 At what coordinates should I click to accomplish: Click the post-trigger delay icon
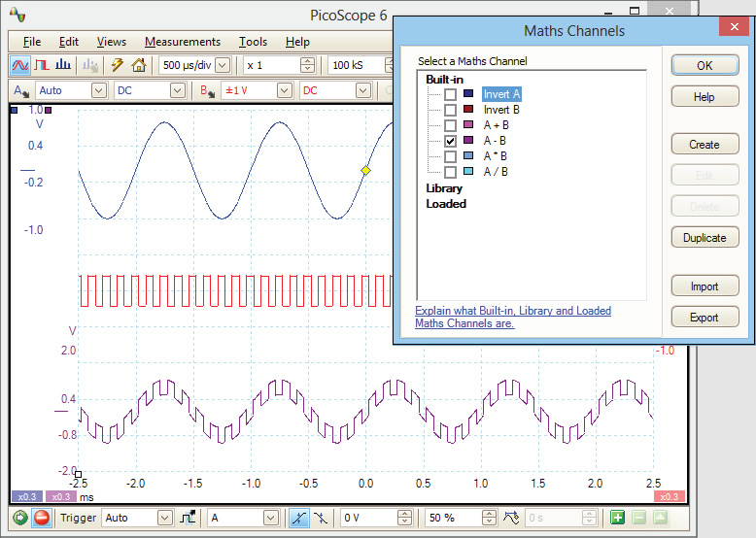click(511, 518)
